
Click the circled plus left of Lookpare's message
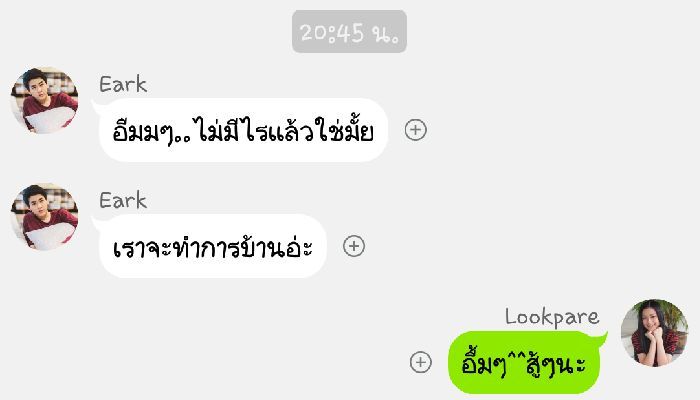pos(421,362)
